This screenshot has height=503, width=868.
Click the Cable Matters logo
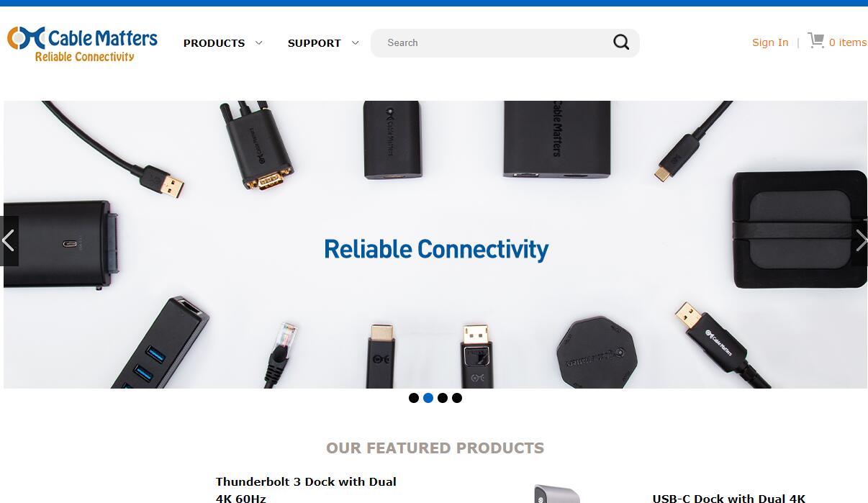pos(82,44)
